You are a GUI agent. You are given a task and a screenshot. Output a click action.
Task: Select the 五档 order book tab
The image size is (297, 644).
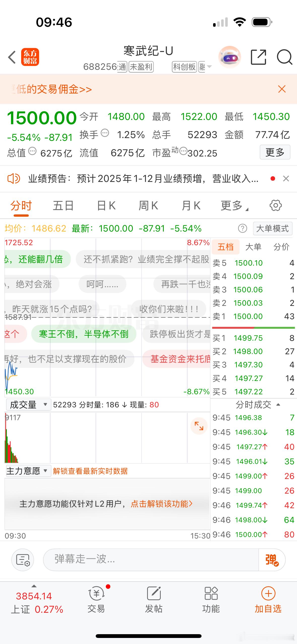(225, 247)
